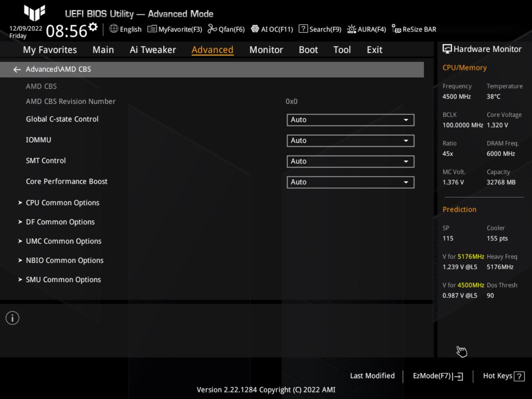The height and width of the screenshot is (399, 532).
Task: Click the CPU/Memory heading
Action: (x=464, y=68)
